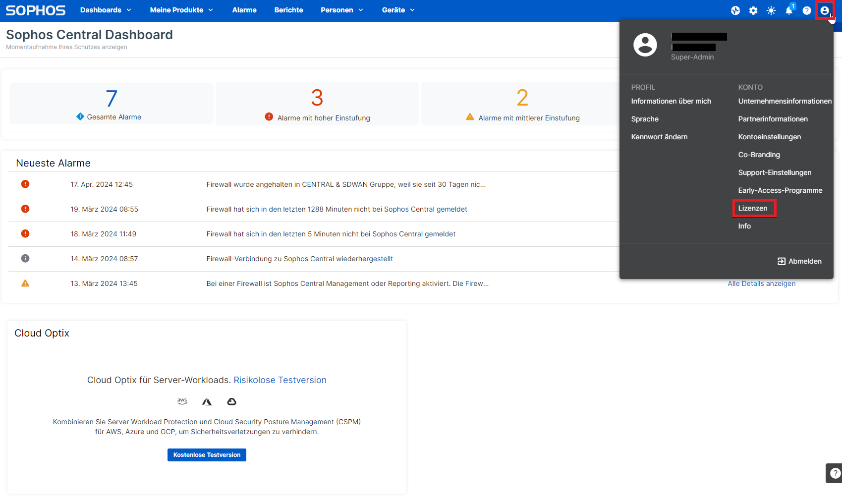This screenshot has width=842, height=504.
Task: Click the red icon beside Alarme mit hoher Einstufung
Action: (269, 117)
